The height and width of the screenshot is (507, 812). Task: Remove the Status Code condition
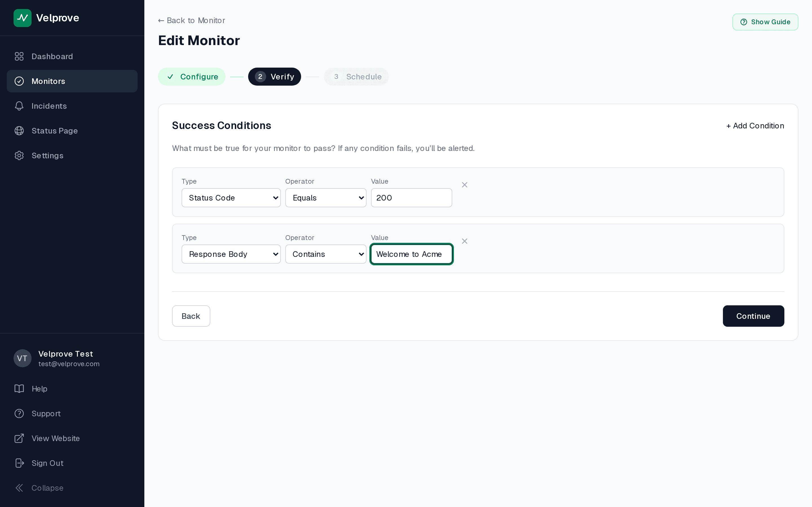tap(464, 185)
